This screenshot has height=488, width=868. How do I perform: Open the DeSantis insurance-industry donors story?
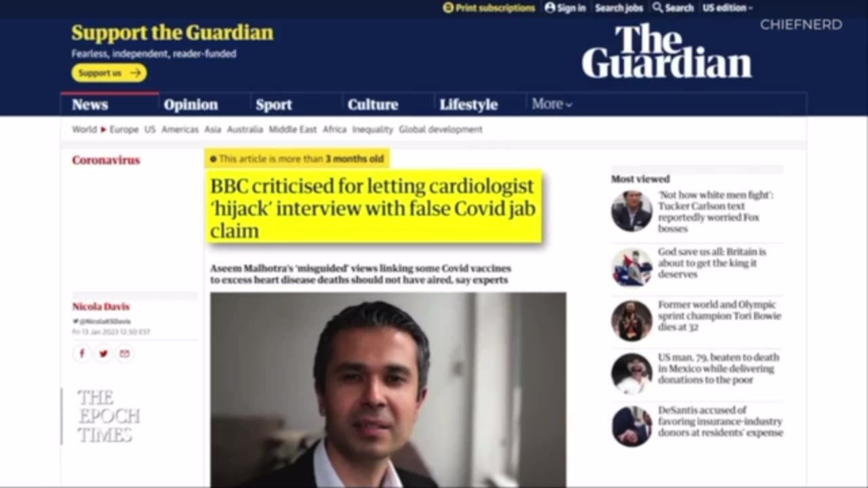point(720,421)
